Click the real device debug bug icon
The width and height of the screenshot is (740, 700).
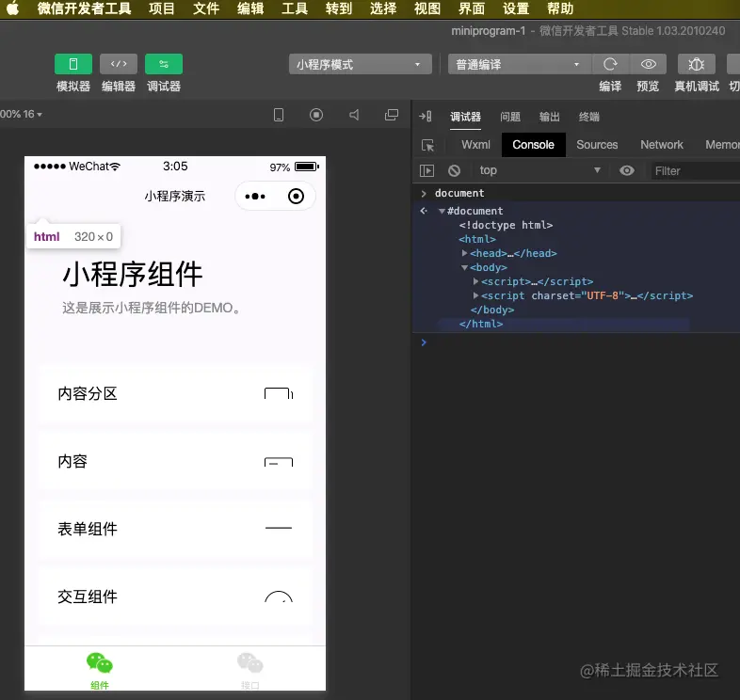click(697, 64)
